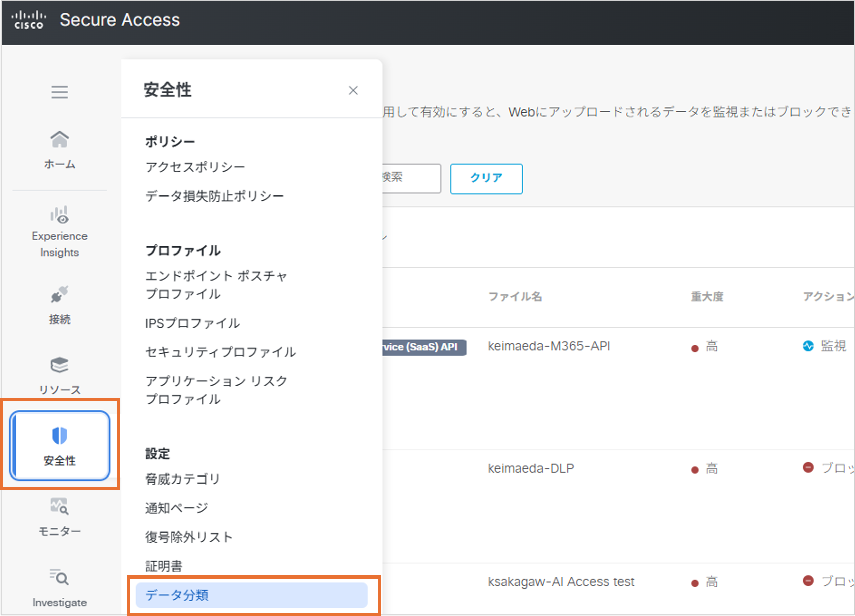Open the ホーム home icon
The image size is (855, 616).
coord(60,139)
